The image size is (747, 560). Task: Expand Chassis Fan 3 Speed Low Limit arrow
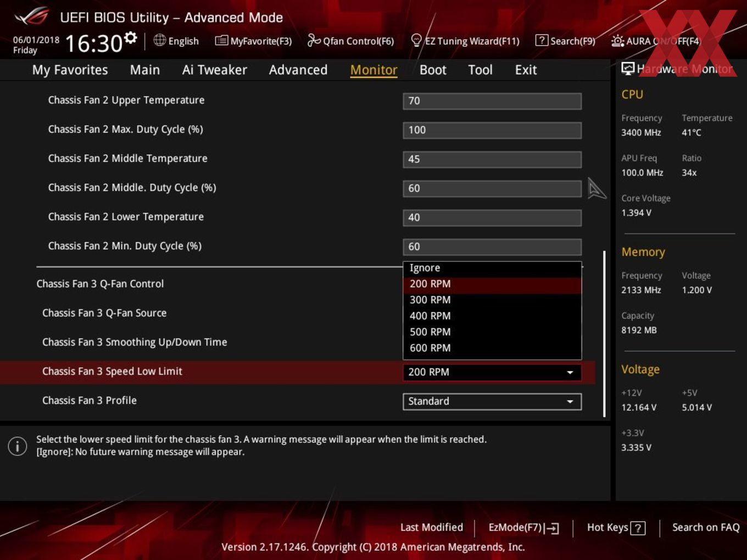coord(570,372)
